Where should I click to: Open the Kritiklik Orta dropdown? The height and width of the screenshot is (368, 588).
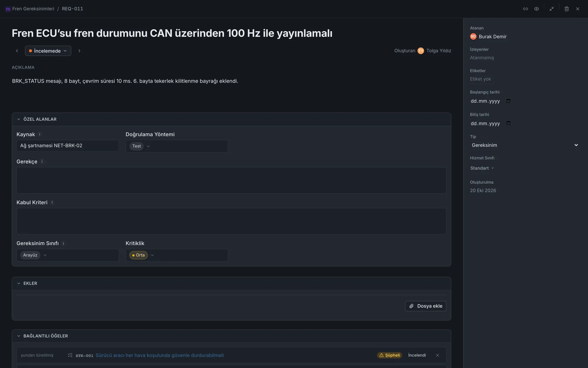(177, 255)
